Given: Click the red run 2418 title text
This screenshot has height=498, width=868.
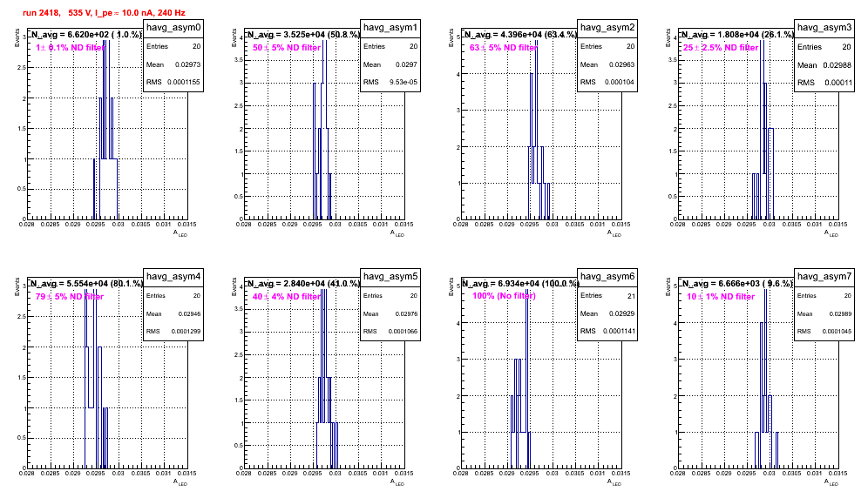Looking at the screenshot, I should click(x=104, y=12).
